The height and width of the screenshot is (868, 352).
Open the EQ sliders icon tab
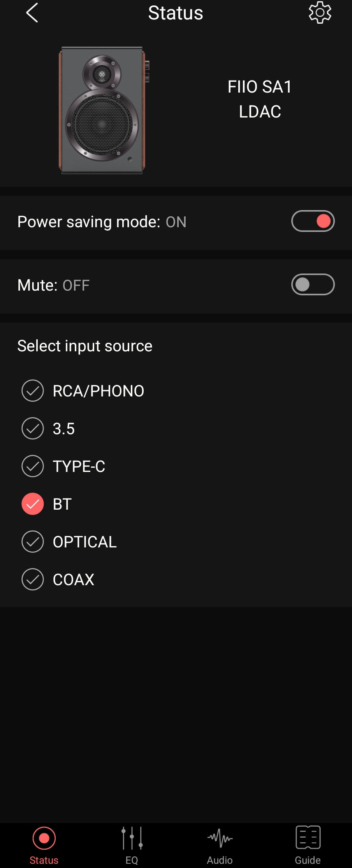pyautogui.click(x=132, y=838)
